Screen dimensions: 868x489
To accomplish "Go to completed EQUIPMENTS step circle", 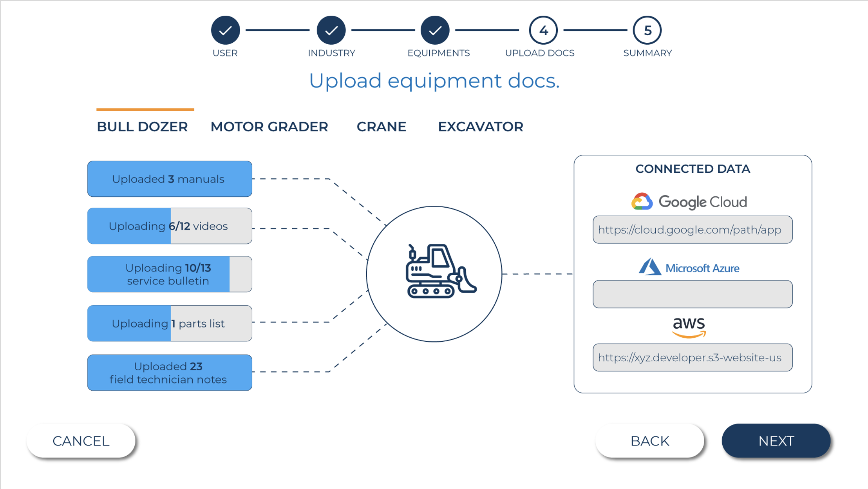I will (435, 30).
